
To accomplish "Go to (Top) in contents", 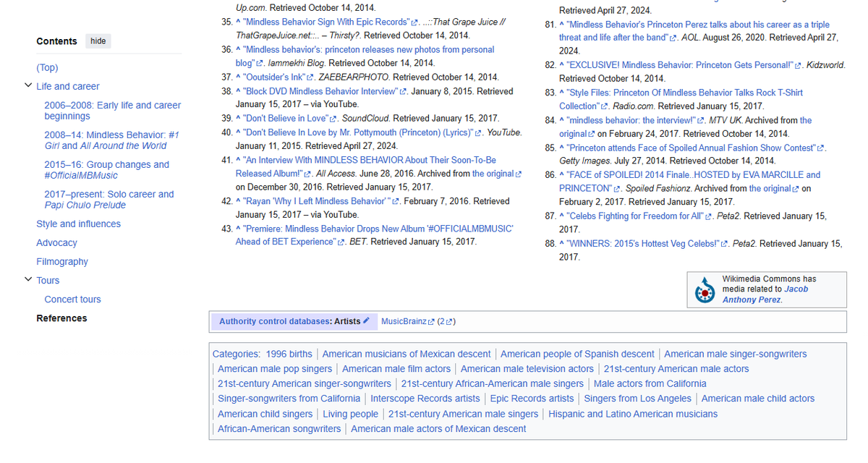I will (47, 68).
